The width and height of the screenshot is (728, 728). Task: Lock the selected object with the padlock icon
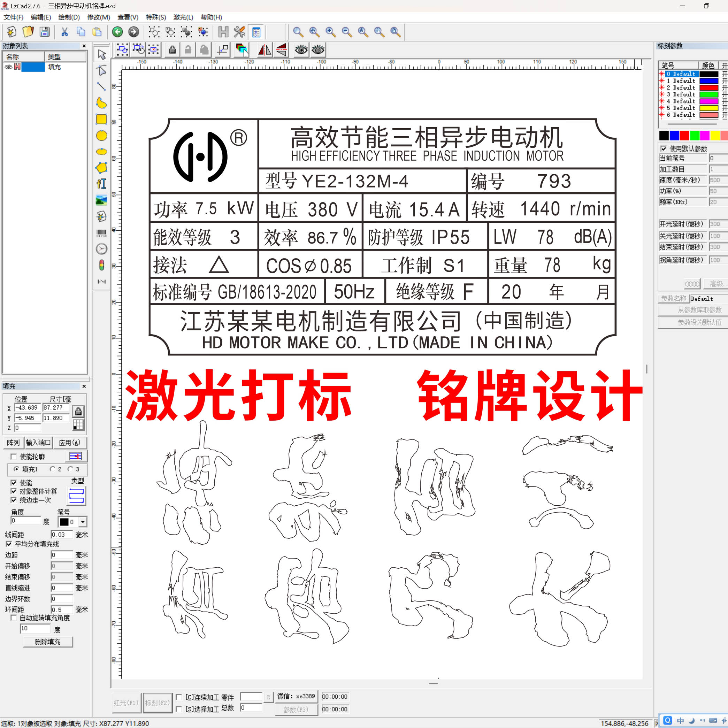[x=173, y=49]
